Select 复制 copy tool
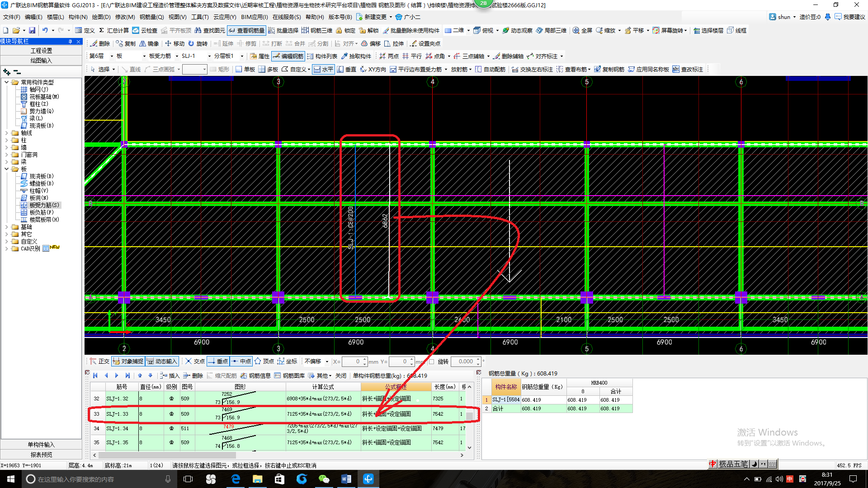 (x=126, y=43)
